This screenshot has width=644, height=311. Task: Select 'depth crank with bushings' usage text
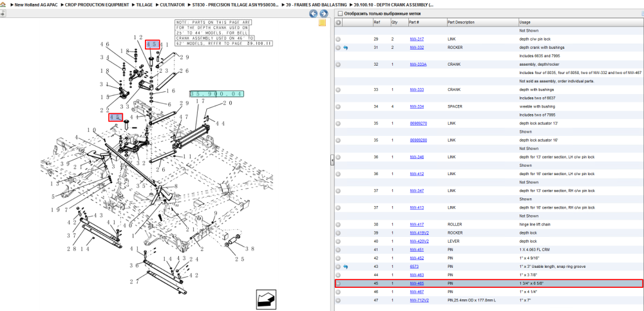click(542, 48)
